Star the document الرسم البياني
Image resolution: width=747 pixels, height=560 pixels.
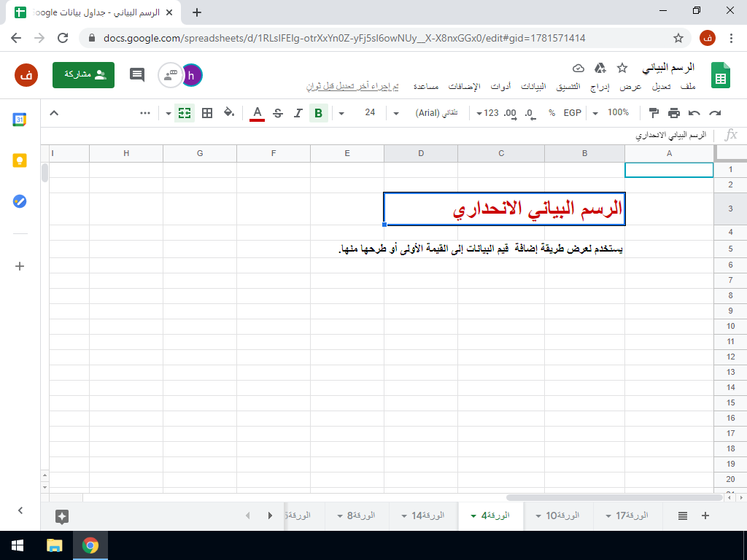pos(622,68)
